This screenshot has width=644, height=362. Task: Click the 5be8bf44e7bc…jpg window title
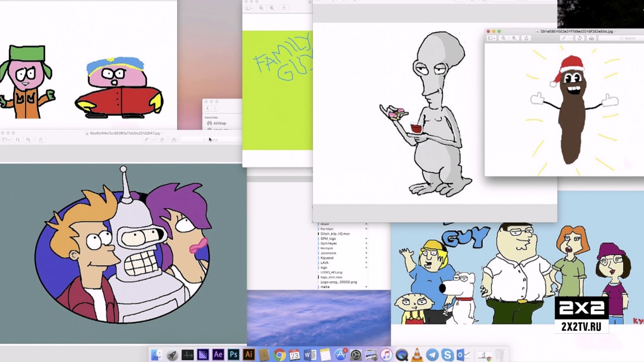125,133
